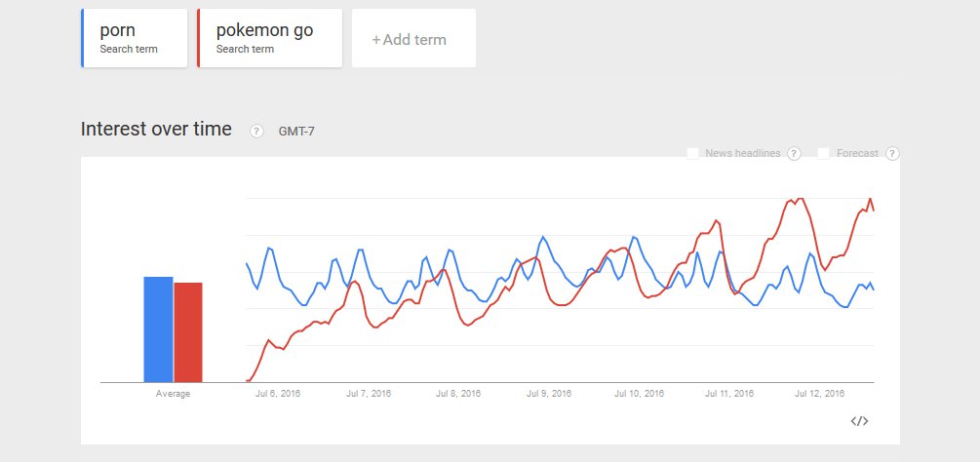Image resolution: width=980 pixels, height=462 pixels.
Task: Click the Jul 6, 2016 date label
Action: click(277, 395)
